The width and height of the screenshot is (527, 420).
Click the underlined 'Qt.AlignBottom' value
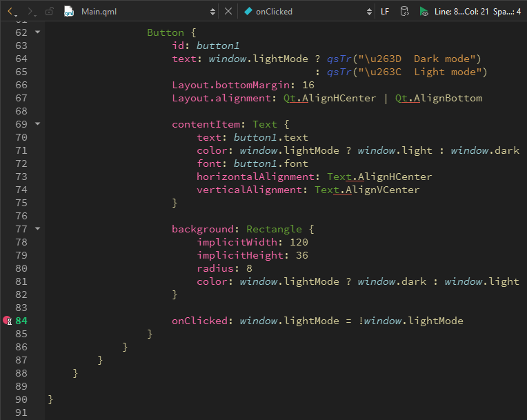439,98
